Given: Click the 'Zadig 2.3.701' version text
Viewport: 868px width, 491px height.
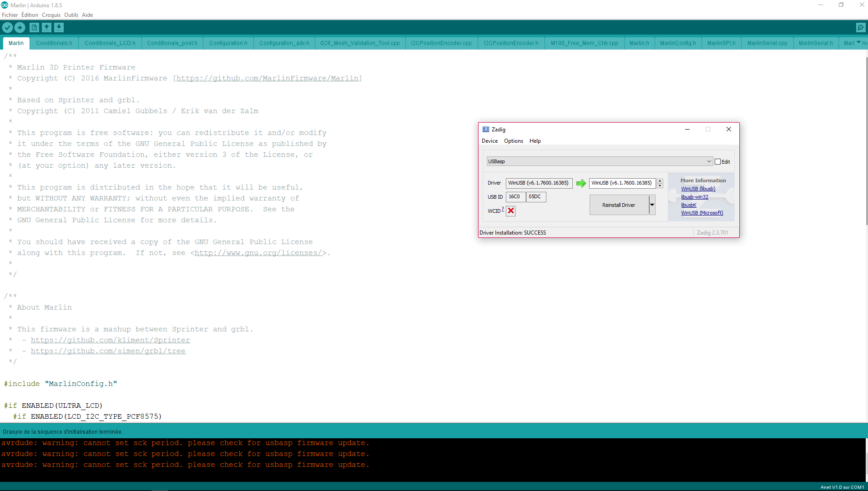Looking at the screenshot, I should (x=712, y=233).
